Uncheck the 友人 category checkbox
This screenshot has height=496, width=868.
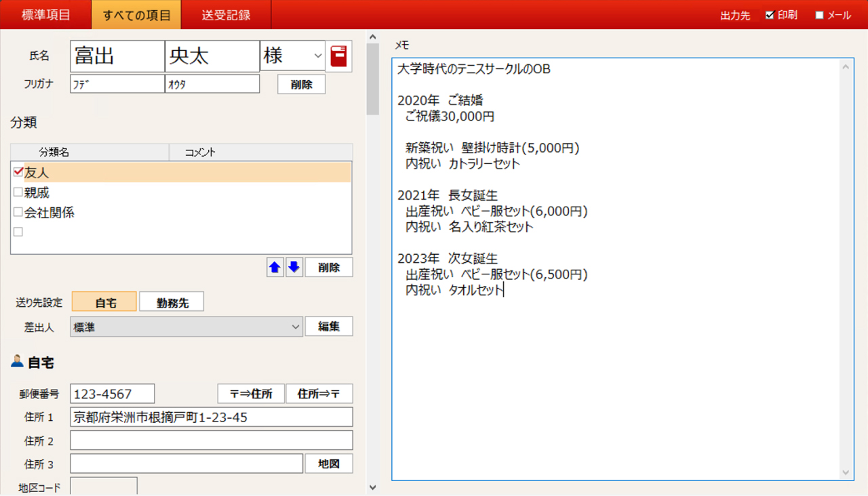pos(18,172)
